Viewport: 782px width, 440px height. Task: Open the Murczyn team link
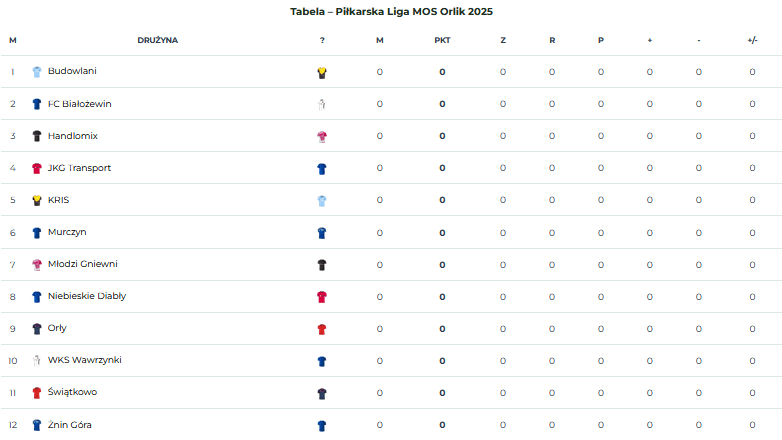67,232
